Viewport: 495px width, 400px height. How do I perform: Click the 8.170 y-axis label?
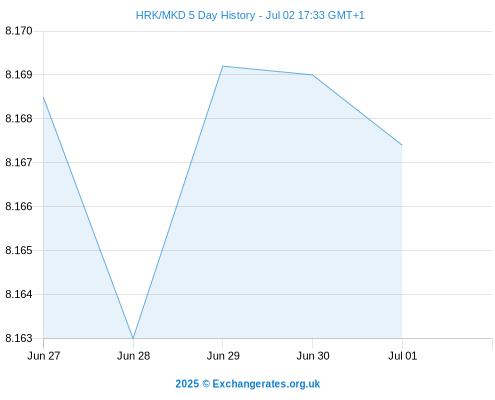(19, 31)
